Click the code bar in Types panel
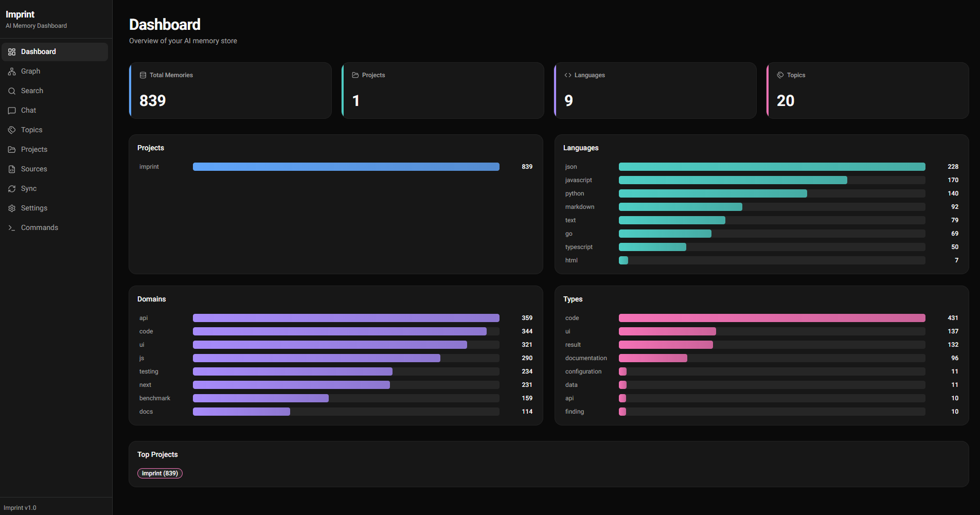Viewport: 980px width, 515px height. click(772, 318)
